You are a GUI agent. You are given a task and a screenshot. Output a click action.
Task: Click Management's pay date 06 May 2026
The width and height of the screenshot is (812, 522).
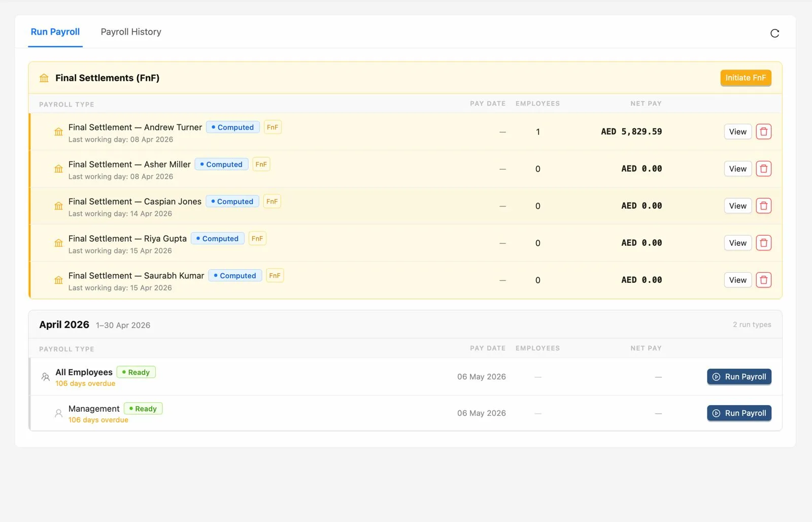tap(482, 413)
